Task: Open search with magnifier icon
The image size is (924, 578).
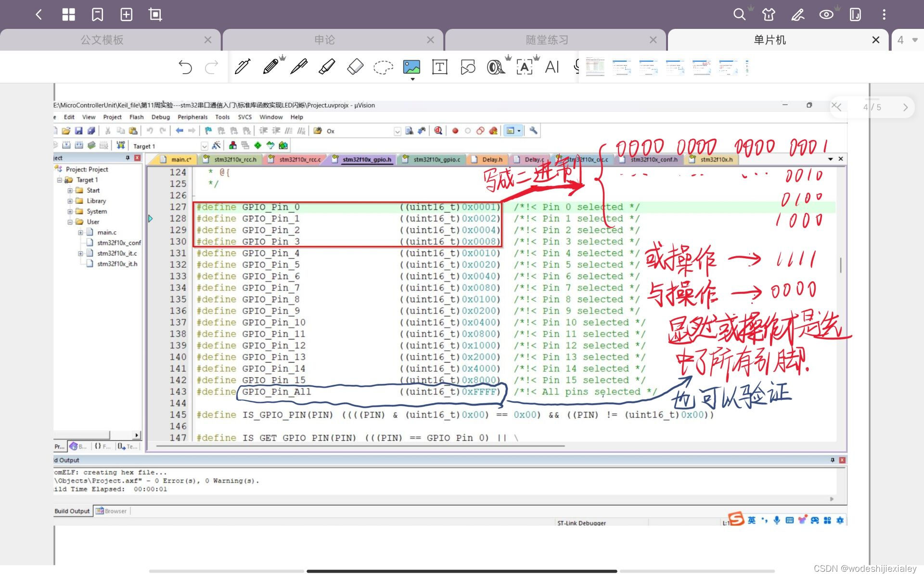Action: click(x=739, y=14)
